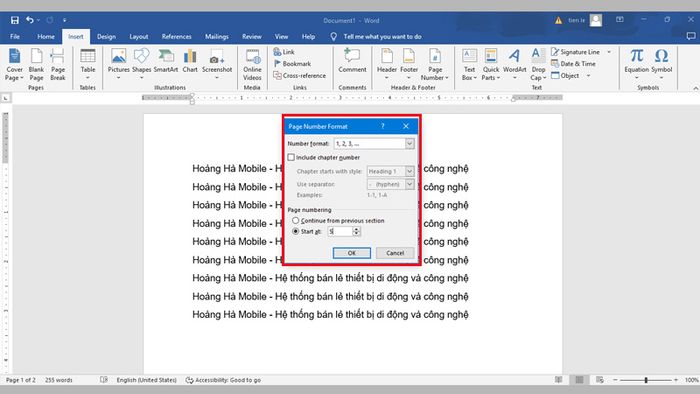The height and width of the screenshot is (394, 700).
Task: Open the Footer options
Action: pos(409,64)
